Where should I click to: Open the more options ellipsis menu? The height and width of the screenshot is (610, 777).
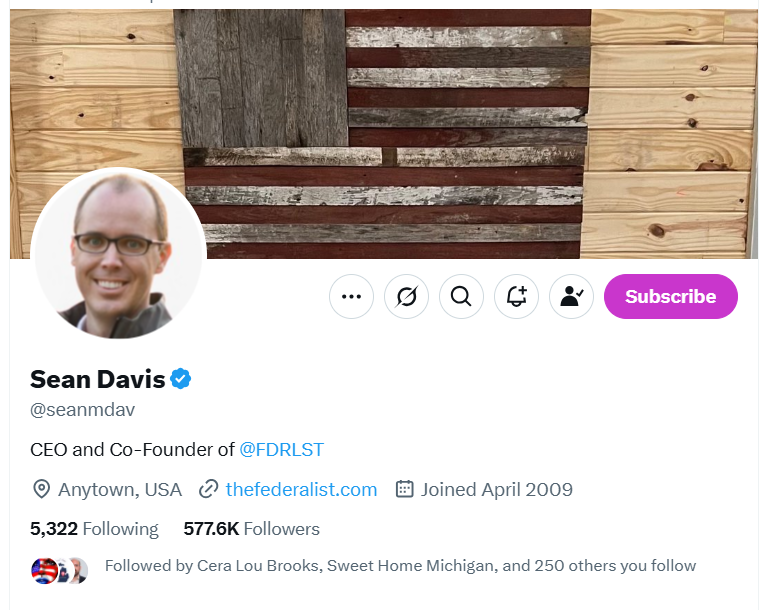tap(351, 296)
